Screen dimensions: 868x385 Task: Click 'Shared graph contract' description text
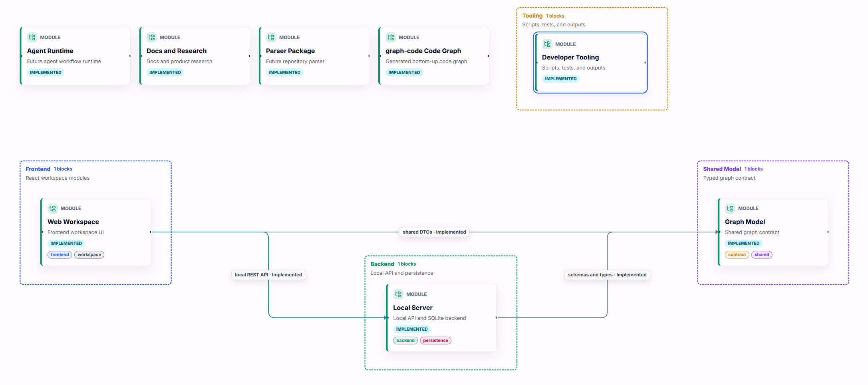click(752, 232)
